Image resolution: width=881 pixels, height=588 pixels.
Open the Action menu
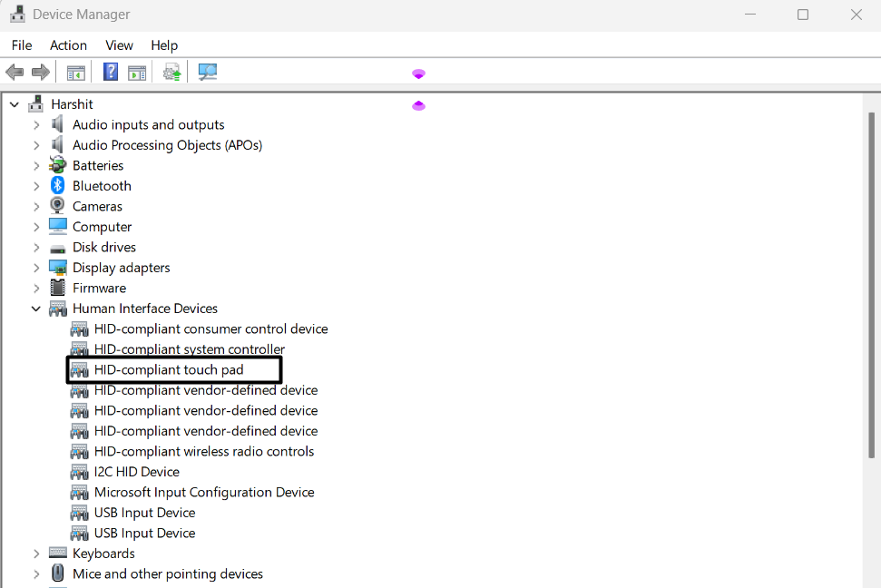coord(68,45)
